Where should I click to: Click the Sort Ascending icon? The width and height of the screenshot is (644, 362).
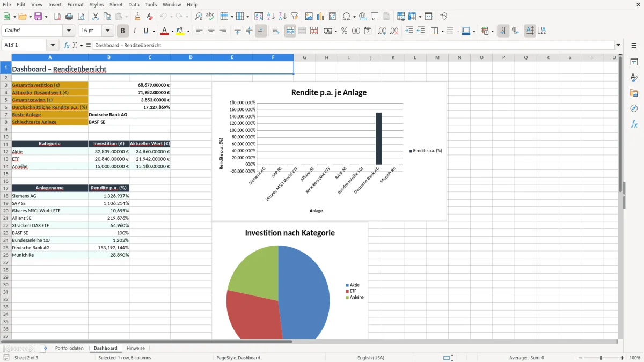(x=271, y=17)
